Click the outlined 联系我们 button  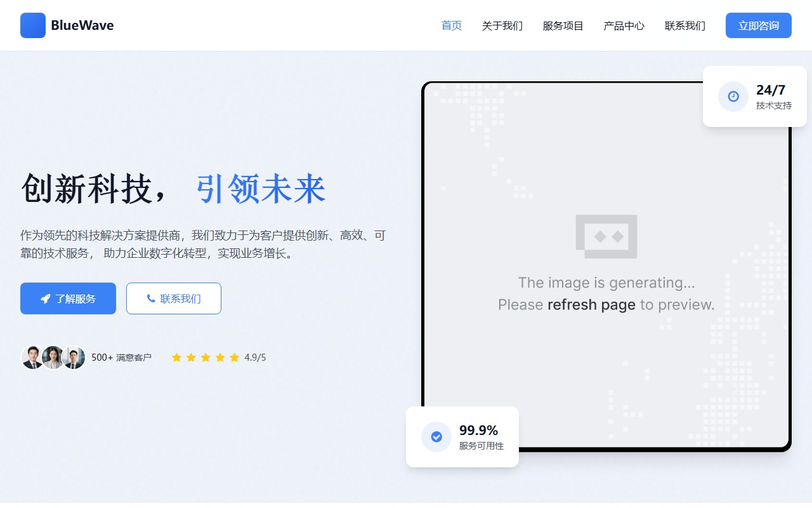click(x=174, y=298)
